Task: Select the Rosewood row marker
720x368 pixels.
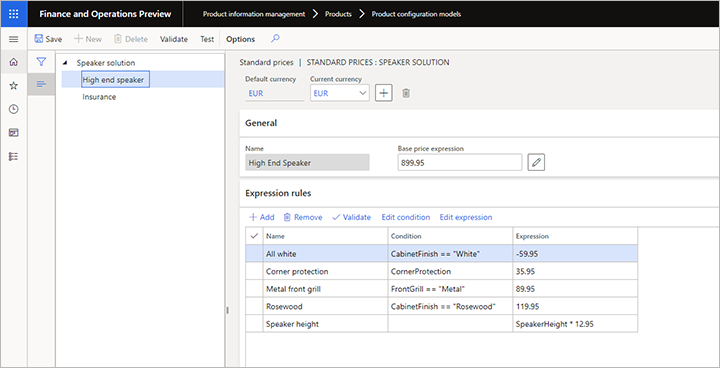Action: pyautogui.click(x=254, y=306)
